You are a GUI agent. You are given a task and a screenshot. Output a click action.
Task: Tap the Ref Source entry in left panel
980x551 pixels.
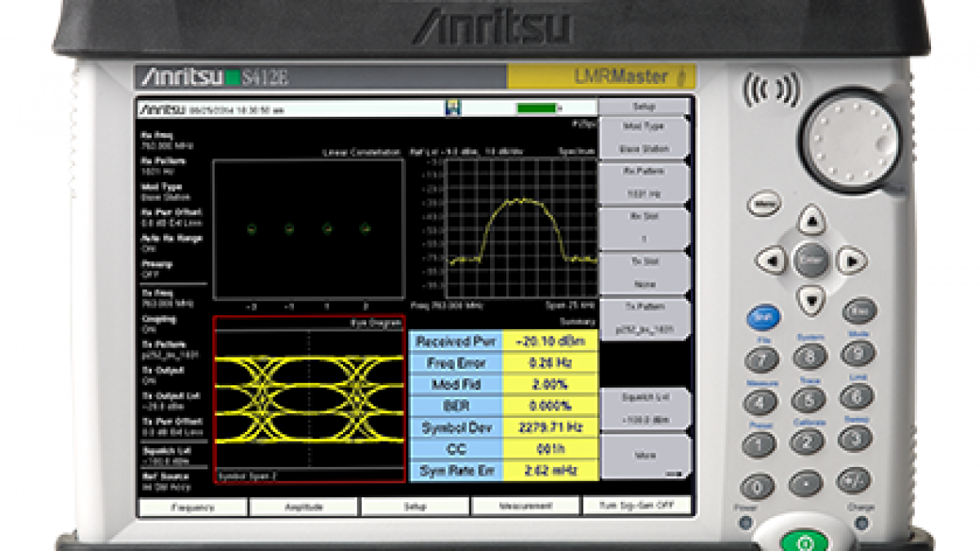coord(166,480)
